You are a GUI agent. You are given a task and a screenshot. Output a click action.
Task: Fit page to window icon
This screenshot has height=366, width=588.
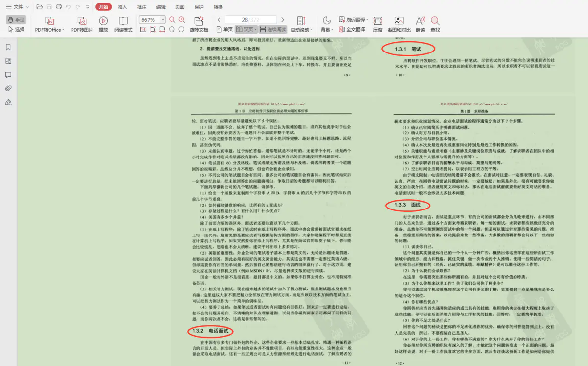(x=153, y=30)
